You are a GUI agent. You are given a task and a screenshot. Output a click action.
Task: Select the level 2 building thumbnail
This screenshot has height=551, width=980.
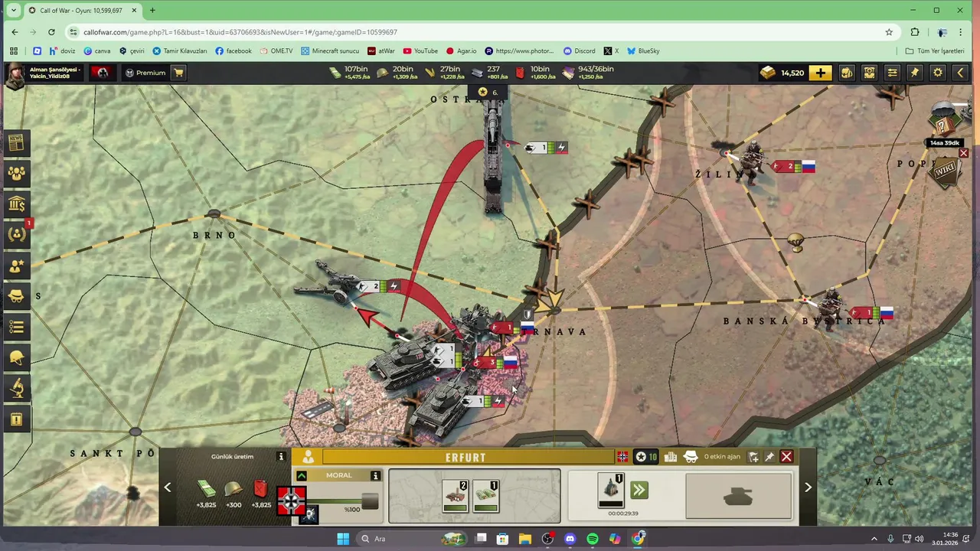456,497
